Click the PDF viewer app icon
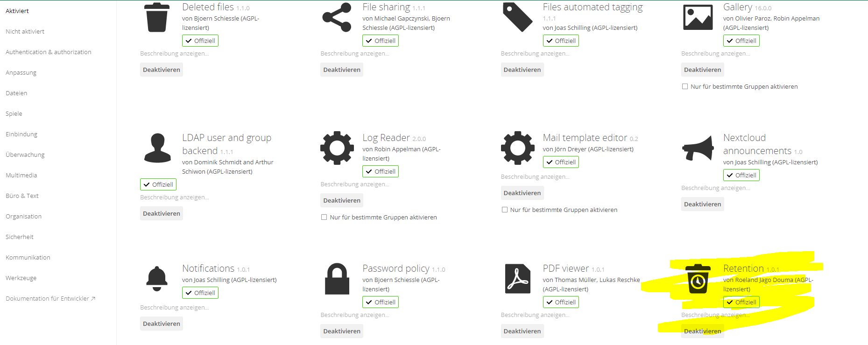 point(517,279)
